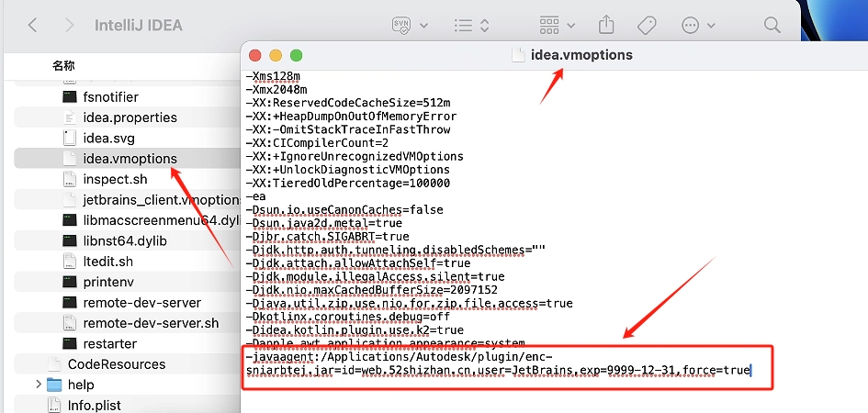Click the catch.SIGABRT=true line
Viewport: 868px width, 413px height.
328,236
